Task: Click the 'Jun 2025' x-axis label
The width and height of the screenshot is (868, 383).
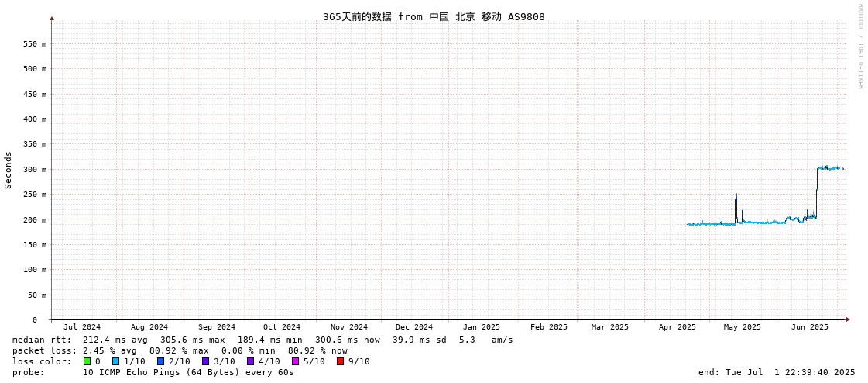Action: pos(811,327)
